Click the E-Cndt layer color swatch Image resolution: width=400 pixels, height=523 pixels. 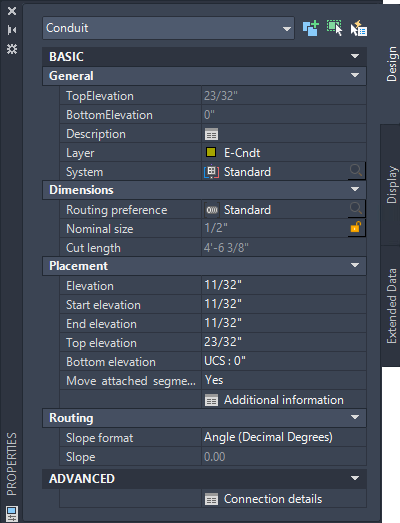(211, 152)
